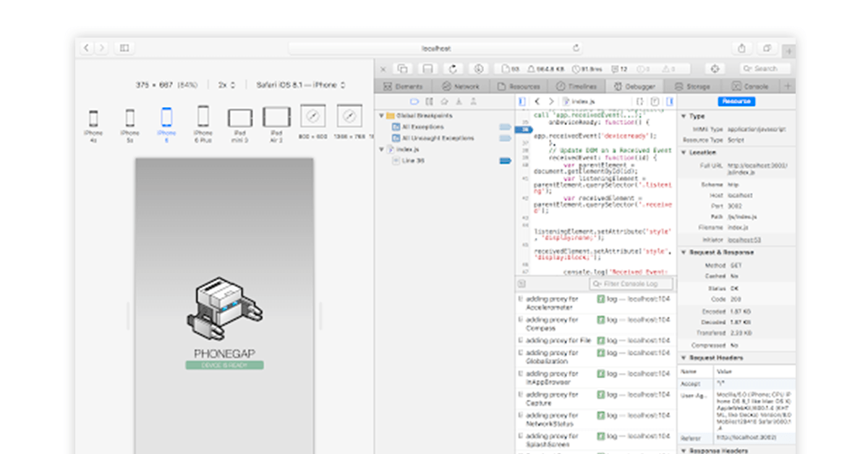Open source link for the Compass log
This screenshot has width=868, height=454.
point(639,319)
